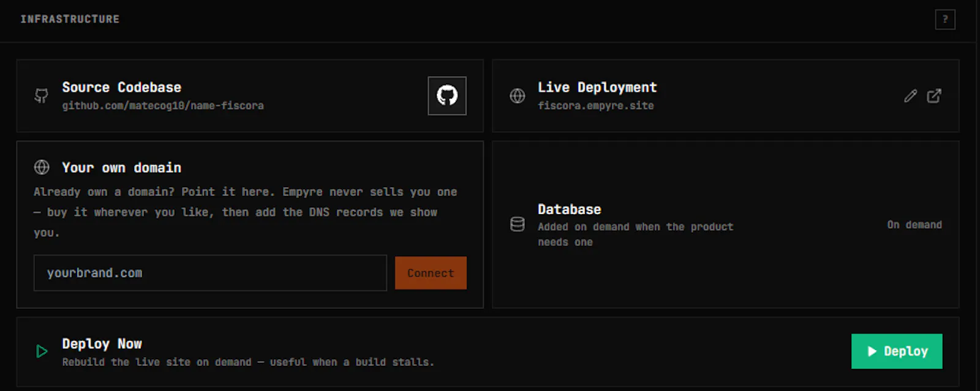This screenshot has height=391, width=980.
Task: Click the Live Deployment globe icon
Action: [x=518, y=96]
